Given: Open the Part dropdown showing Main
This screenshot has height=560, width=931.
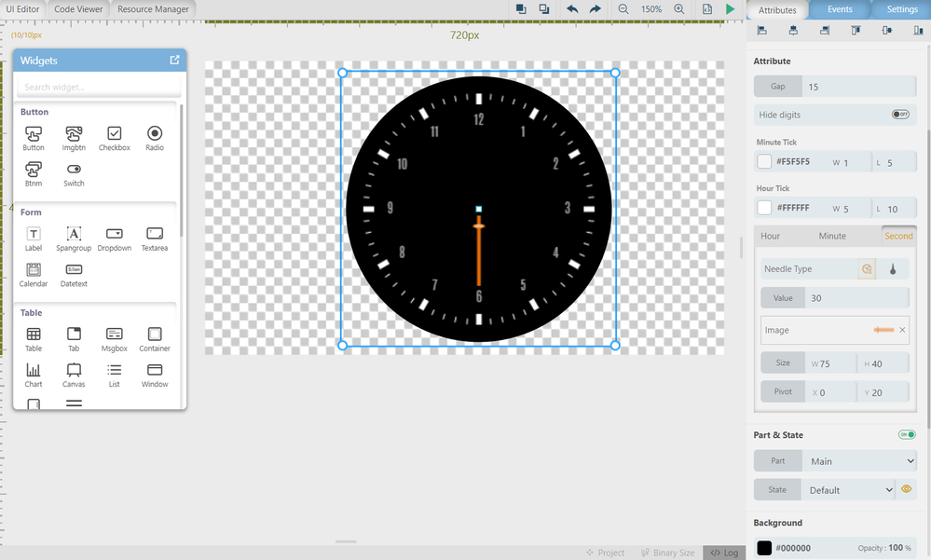Looking at the screenshot, I should 859,461.
